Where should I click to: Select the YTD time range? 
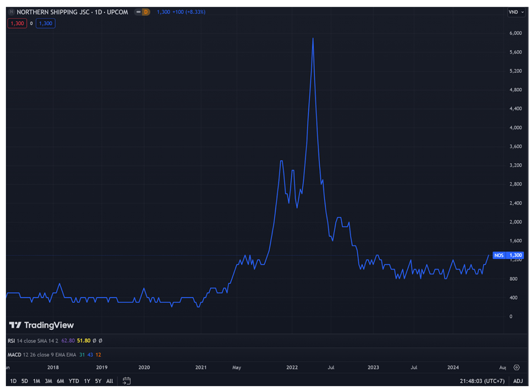(74, 381)
